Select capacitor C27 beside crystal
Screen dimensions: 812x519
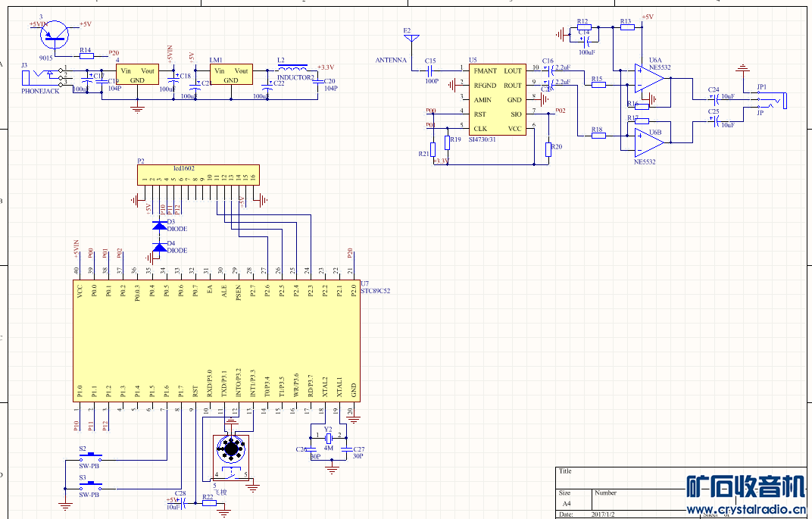pos(346,449)
